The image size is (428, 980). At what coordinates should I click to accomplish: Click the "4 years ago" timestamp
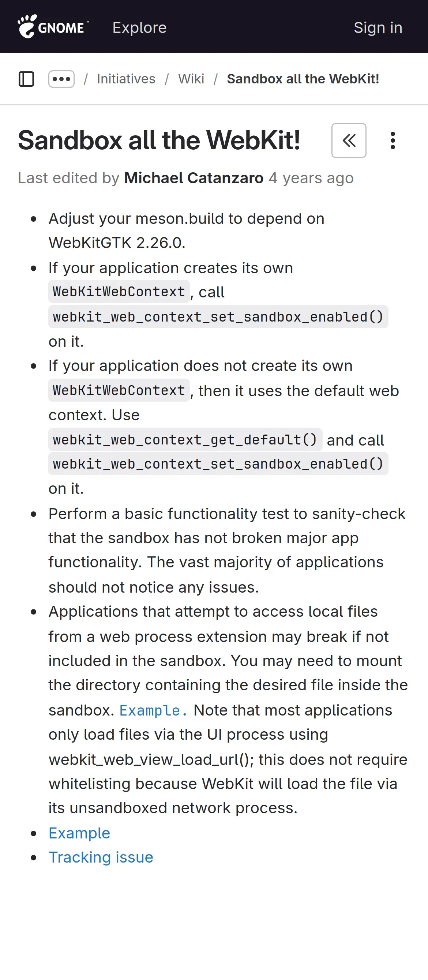[x=311, y=178]
